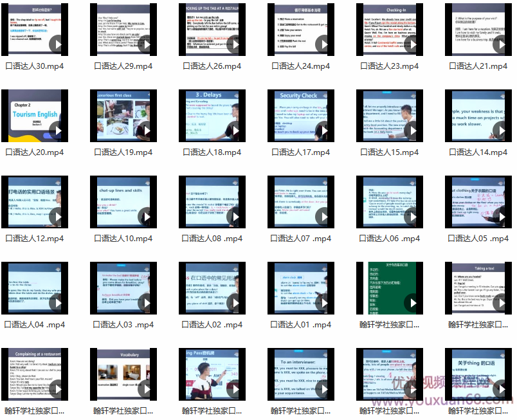Hit the play icon on 口语达人21.mp4

[x=501, y=45]
